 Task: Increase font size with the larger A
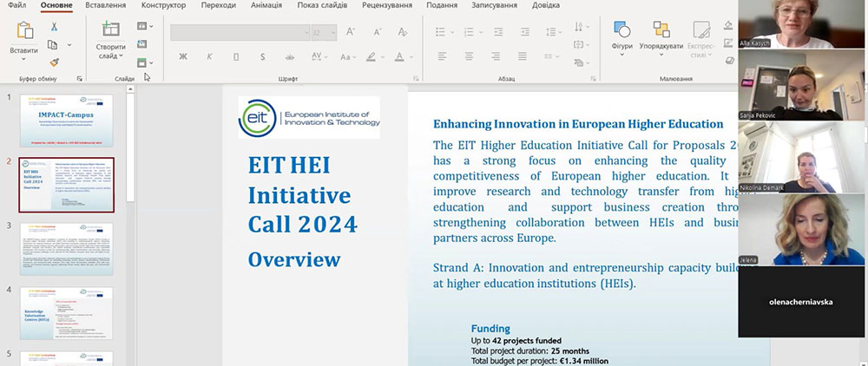click(x=351, y=32)
